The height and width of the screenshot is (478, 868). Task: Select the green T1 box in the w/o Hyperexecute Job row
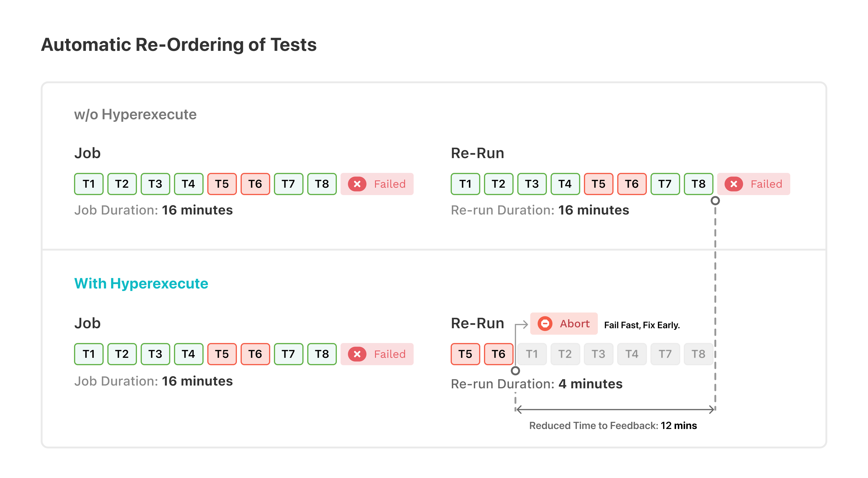click(89, 184)
